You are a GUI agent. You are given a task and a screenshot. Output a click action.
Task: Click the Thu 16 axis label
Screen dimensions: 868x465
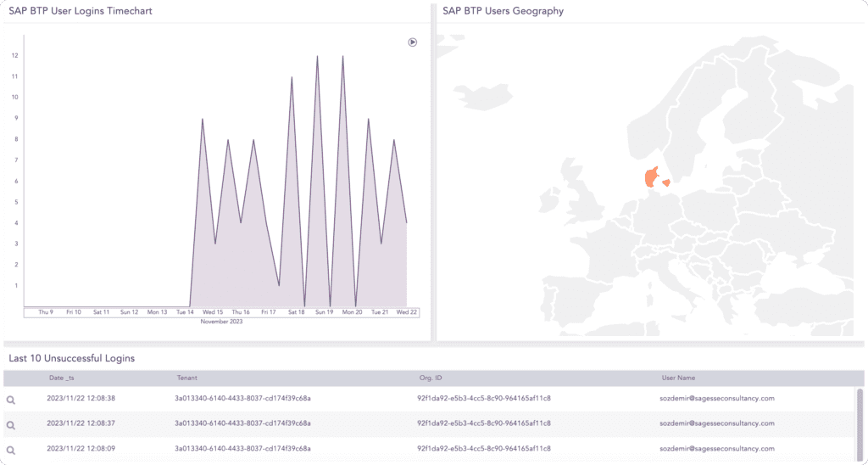(241, 312)
